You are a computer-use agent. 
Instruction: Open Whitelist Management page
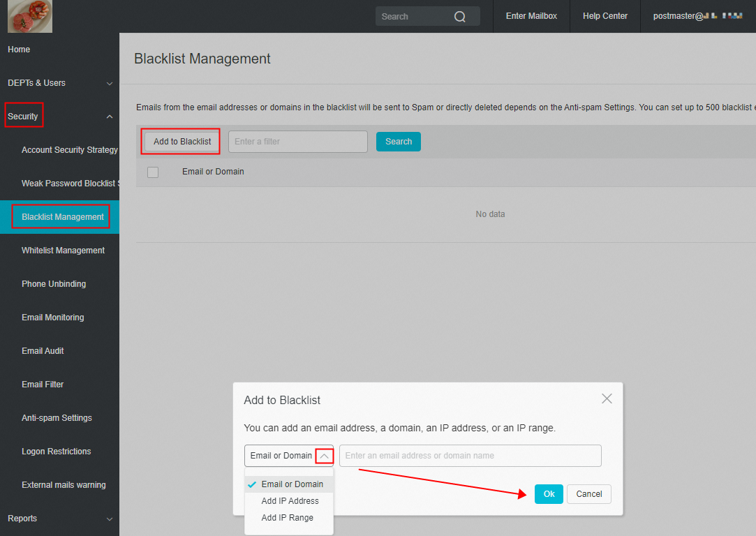pyautogui.click(x=63, y=251)
